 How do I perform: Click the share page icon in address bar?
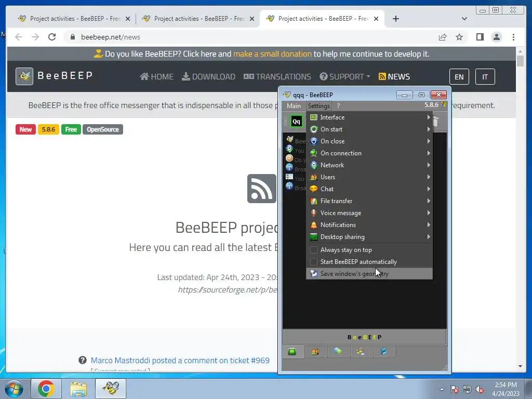[x=443, y=37]
